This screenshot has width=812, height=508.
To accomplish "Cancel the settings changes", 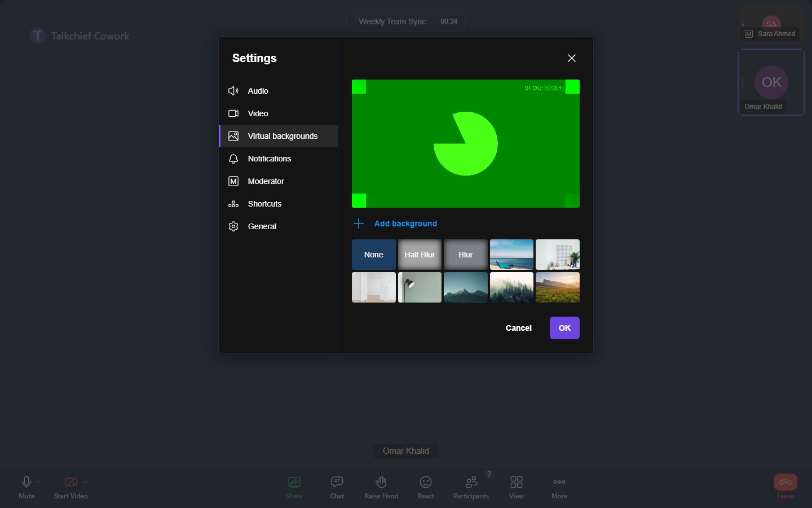I will click(519, 328).
